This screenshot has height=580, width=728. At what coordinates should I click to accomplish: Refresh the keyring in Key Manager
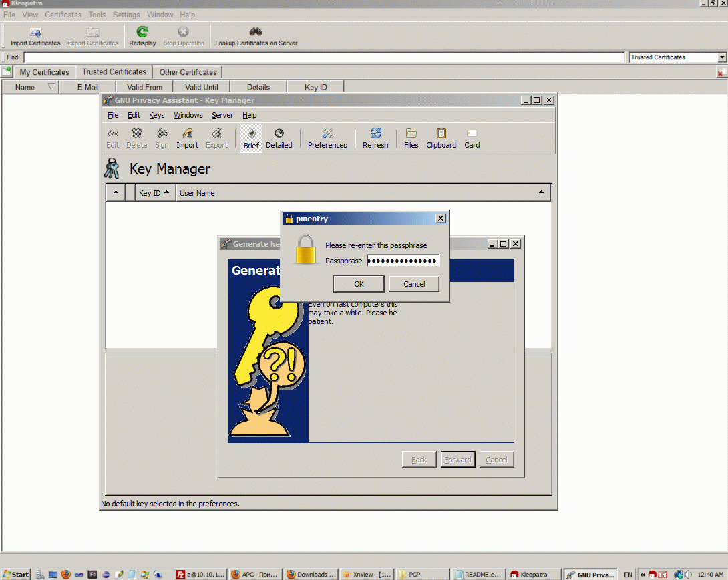tap(375, 138)
